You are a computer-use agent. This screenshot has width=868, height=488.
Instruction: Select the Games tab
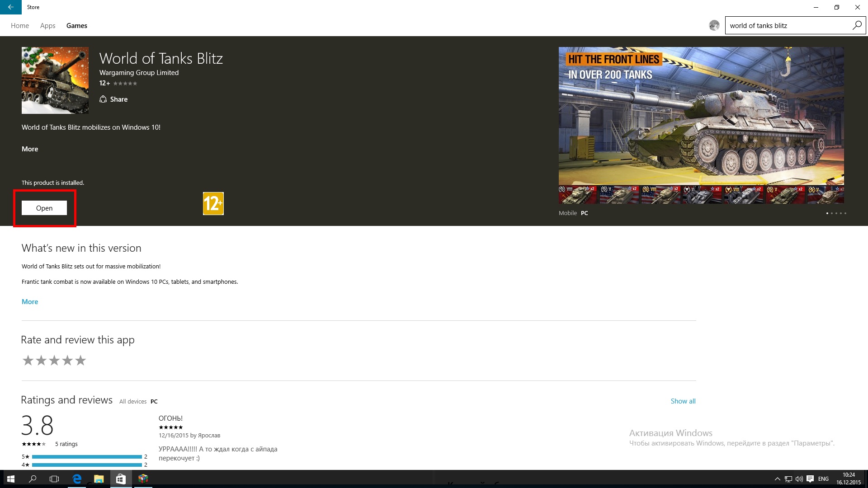point(77,26)
